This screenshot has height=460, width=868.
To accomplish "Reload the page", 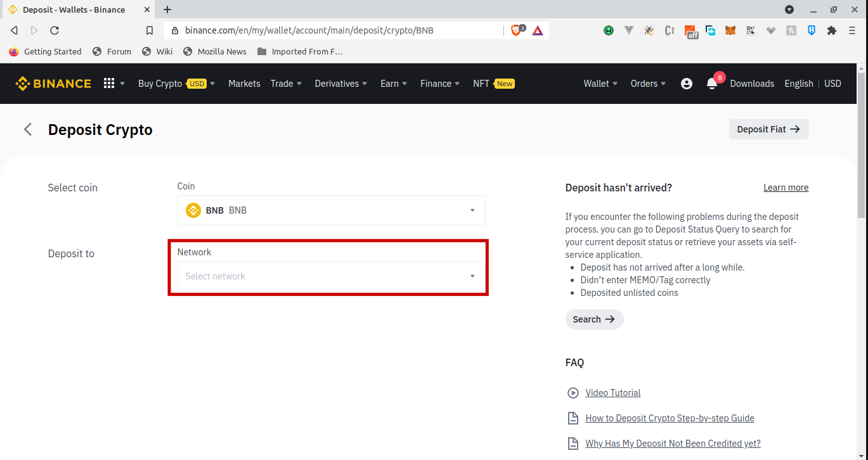I will click(x=55, y=30).
